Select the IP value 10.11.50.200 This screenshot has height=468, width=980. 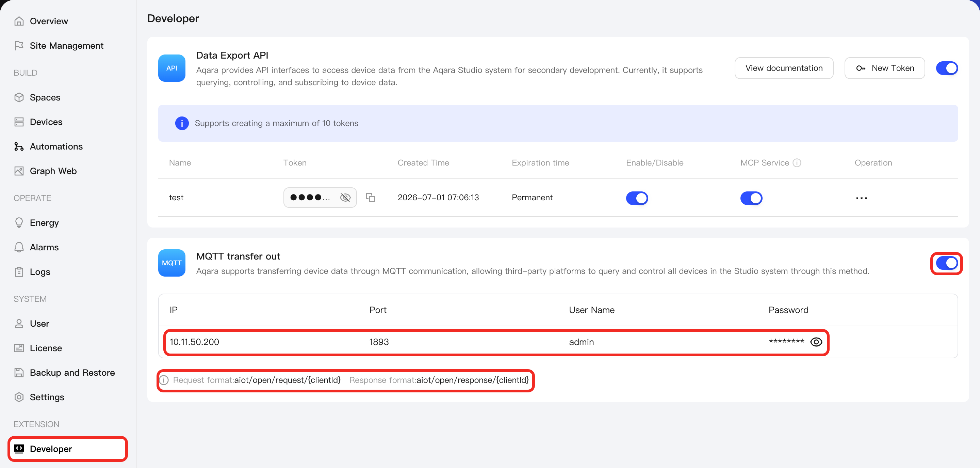coord(194,342)
